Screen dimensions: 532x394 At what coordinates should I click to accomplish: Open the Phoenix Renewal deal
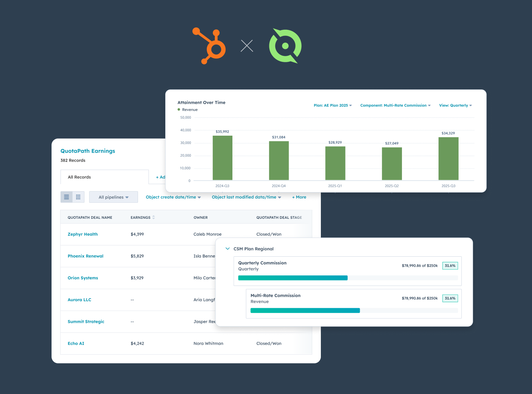85,256
